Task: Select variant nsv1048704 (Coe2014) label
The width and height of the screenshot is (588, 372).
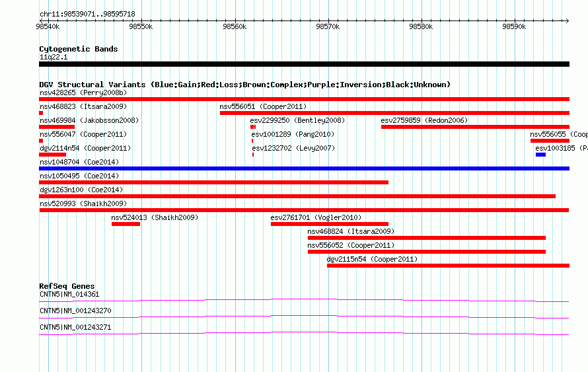Action: pos(79,162)
